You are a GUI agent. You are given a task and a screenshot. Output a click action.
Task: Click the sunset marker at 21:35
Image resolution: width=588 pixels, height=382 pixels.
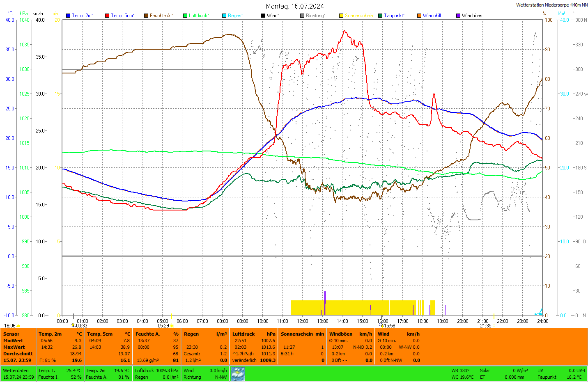(x=494, y=326)
